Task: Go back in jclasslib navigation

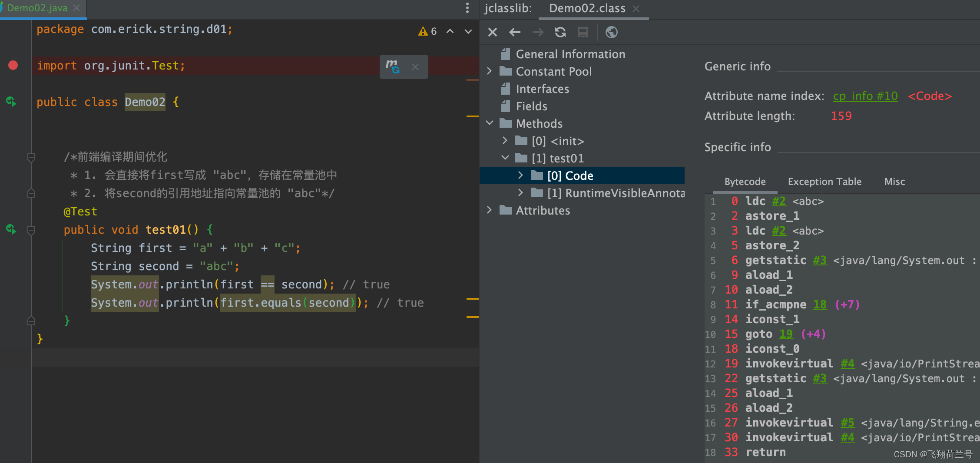Action: 515,32
